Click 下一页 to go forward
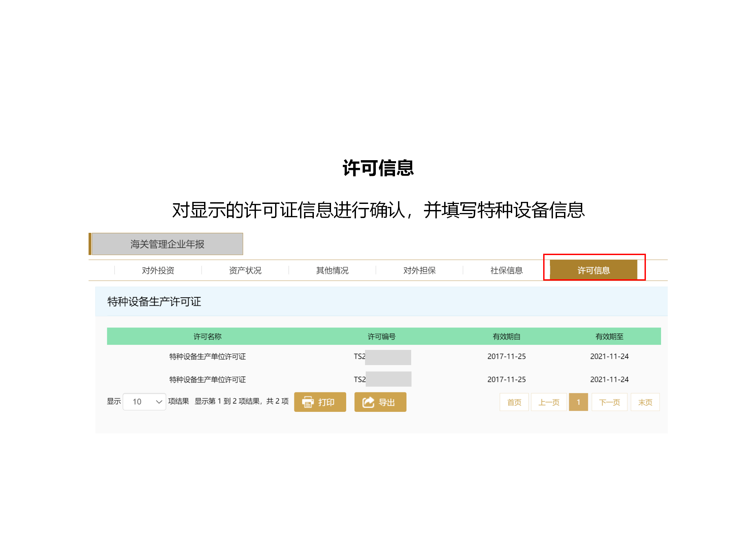756x534 pixels. [609, 402]
